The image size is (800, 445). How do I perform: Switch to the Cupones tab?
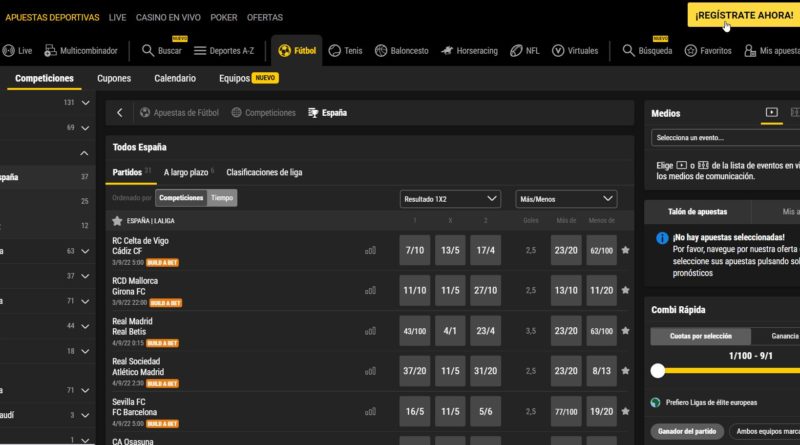tap(114, 78)
